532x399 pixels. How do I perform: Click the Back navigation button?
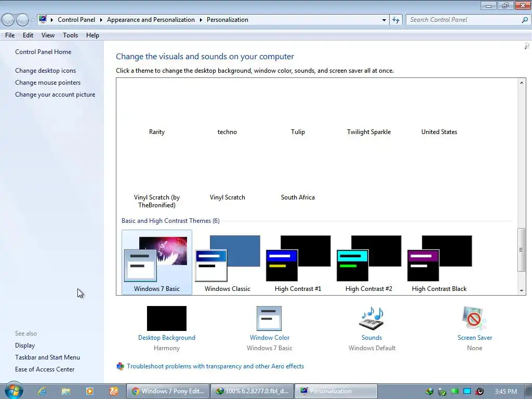point(8,20)
